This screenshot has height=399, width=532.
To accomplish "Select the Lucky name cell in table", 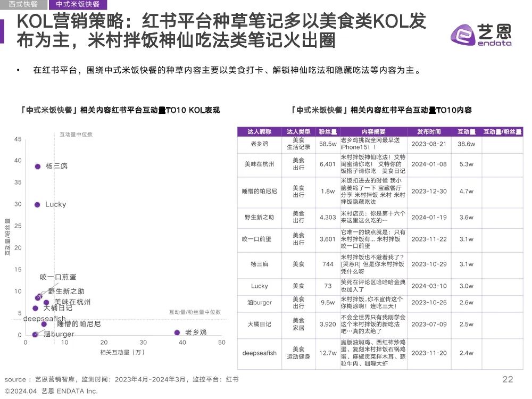I will tap(260, 286).
